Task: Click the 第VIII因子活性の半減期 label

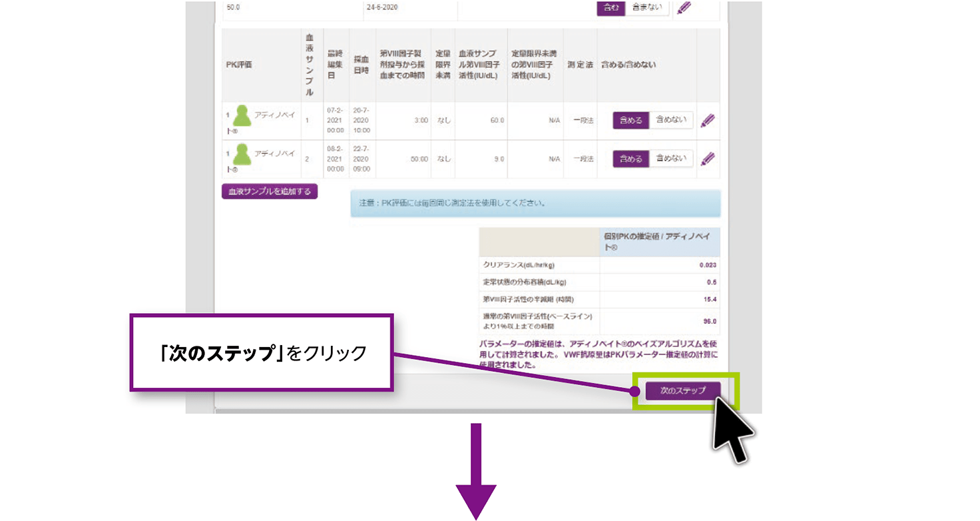Action: point(528,299)
